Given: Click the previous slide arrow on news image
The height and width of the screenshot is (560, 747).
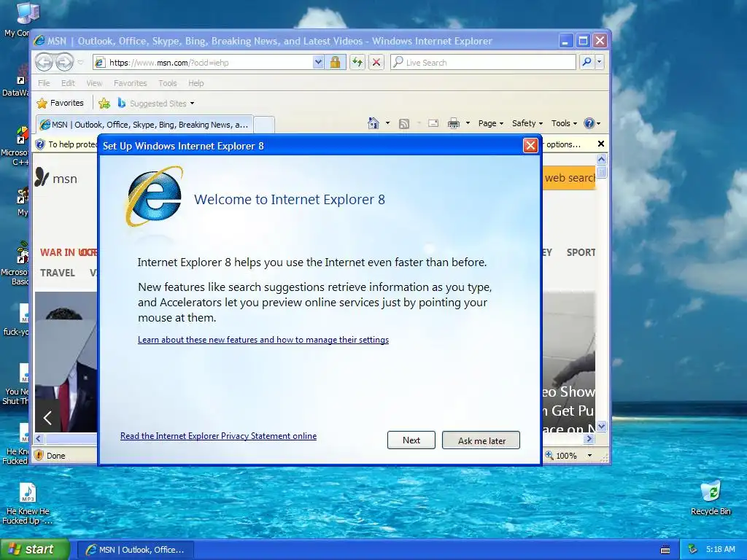Looking at the screenshot, I should [x=47, y=418].
